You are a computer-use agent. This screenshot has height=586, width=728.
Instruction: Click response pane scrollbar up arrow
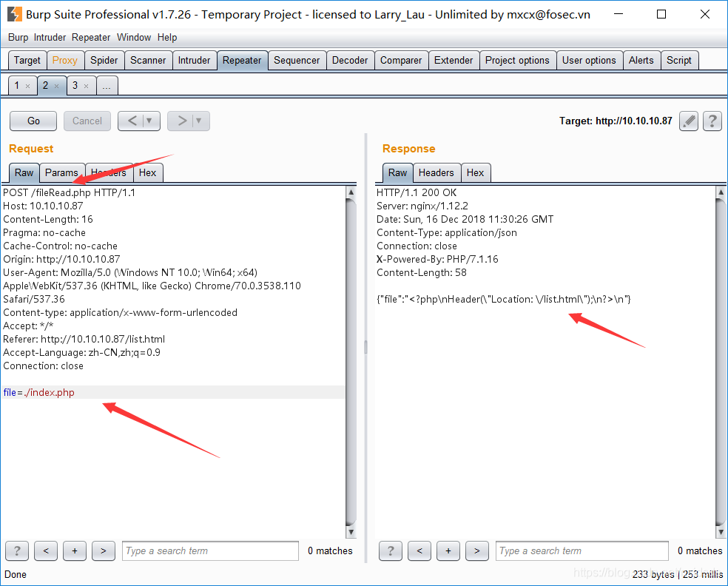pyautogui.click(x=721, y=192)
